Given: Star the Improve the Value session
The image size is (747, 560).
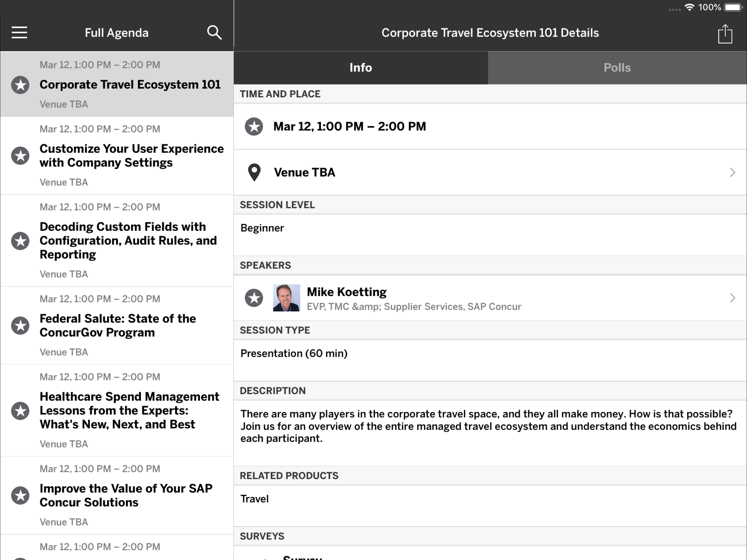Looking at the screenshot, I should tap(20, 495).
